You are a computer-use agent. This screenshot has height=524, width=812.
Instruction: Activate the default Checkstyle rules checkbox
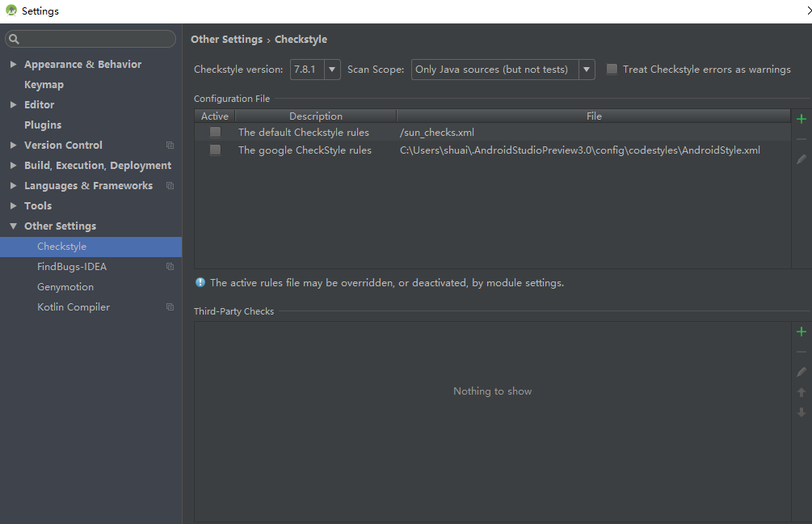[x=215, y=132]
